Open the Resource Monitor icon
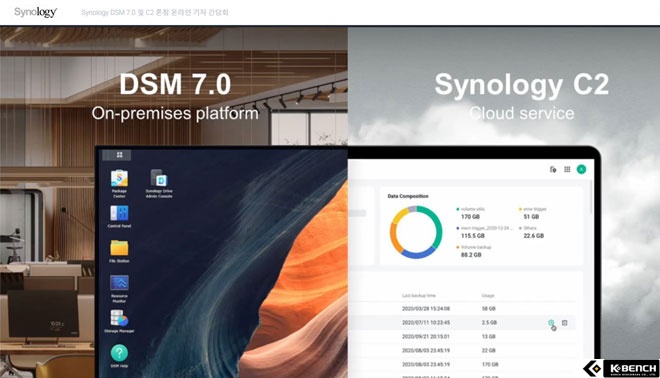Screen dimensions: 660x378 (119, 283)
